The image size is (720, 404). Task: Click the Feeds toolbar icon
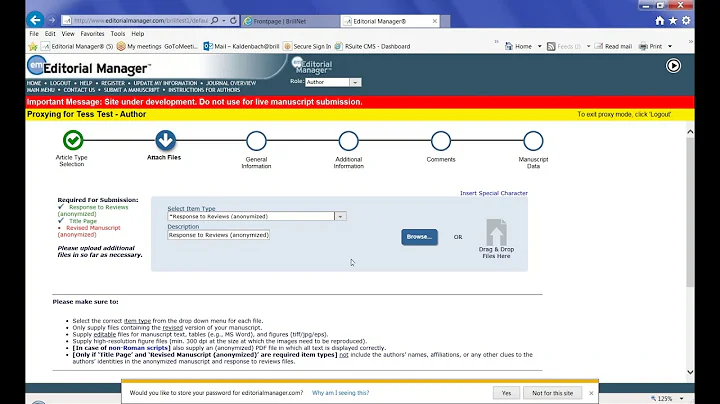551,46
